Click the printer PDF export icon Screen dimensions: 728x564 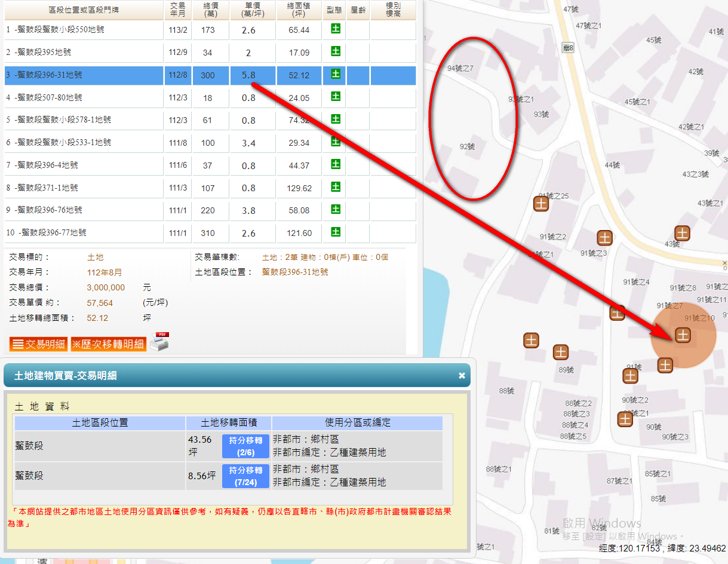pos(159,342)
